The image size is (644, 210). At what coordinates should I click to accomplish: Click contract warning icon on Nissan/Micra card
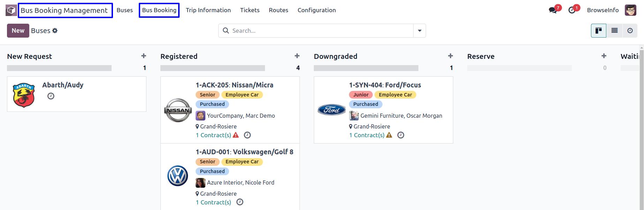pyautogui.click(x=236, y=135)
